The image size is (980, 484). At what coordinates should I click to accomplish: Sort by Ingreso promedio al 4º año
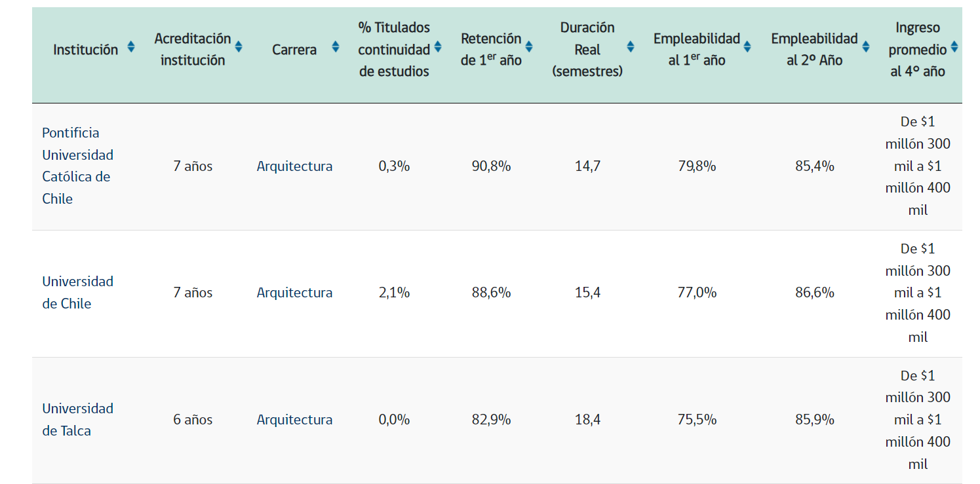click(x=954, y=47)
